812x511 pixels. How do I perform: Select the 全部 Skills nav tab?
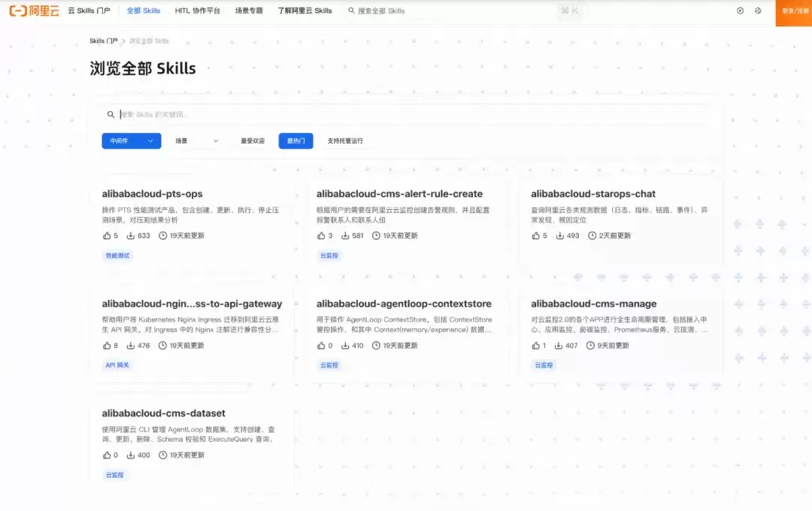point(144,11)
